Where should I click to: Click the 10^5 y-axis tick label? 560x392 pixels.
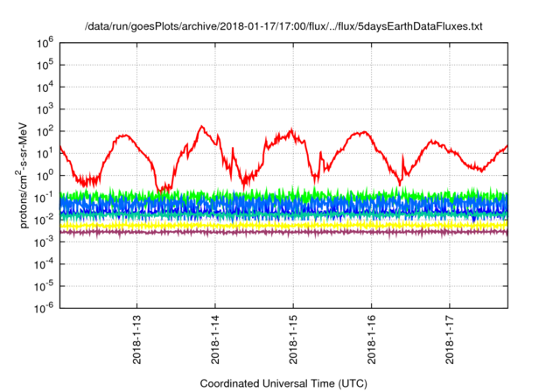point(45,66)
